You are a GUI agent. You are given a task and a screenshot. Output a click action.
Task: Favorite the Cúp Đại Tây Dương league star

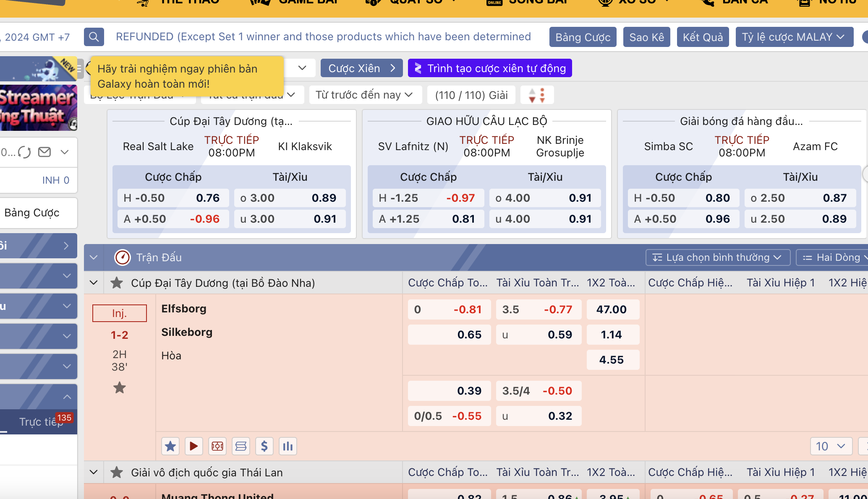(116, 283)
